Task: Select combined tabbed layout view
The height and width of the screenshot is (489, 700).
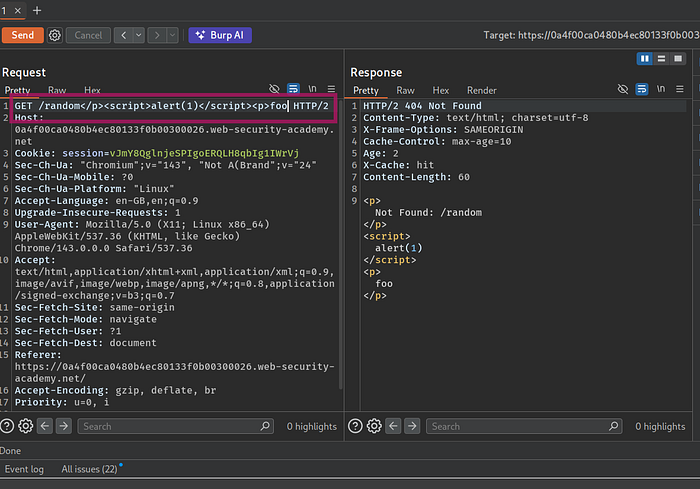Action: point(678,59)
